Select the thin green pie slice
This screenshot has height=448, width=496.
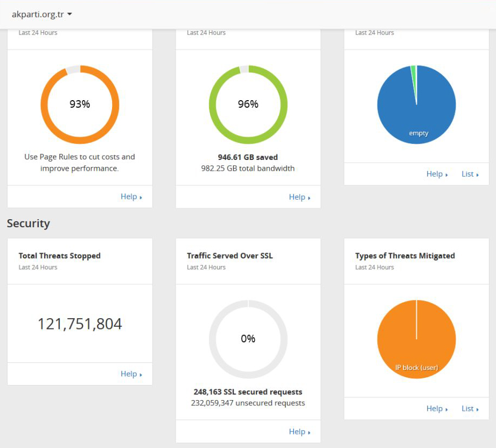[x=414, y=70]
